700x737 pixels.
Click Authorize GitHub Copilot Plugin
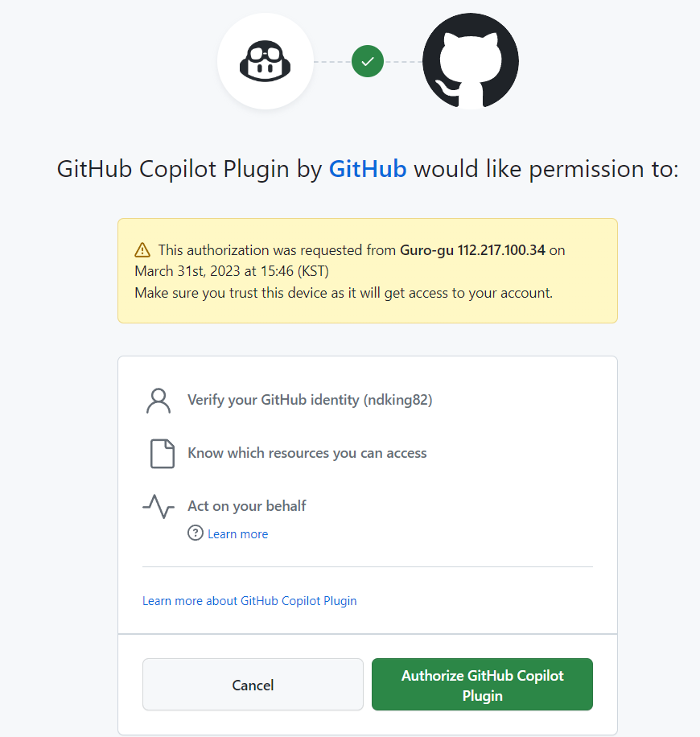click(481, 684)
